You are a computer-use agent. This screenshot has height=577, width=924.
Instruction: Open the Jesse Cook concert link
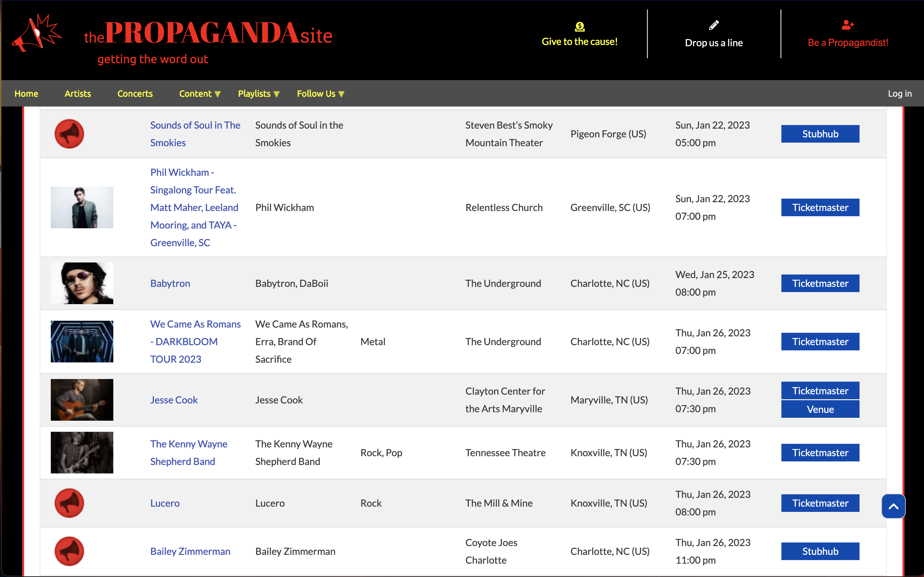174,400
